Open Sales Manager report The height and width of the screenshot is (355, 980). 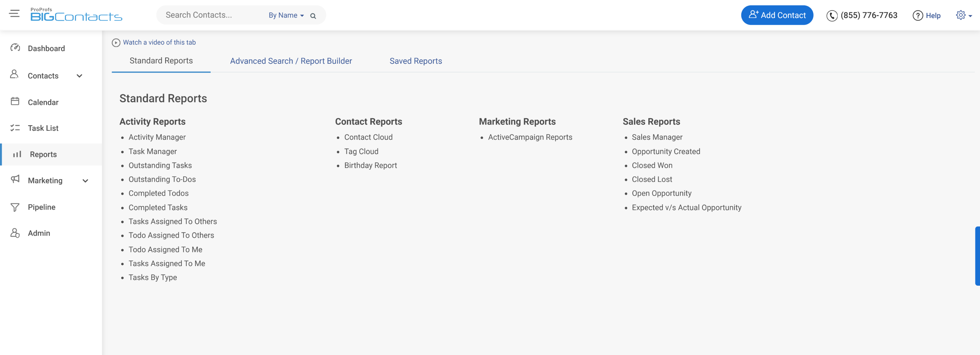point(657,137)
